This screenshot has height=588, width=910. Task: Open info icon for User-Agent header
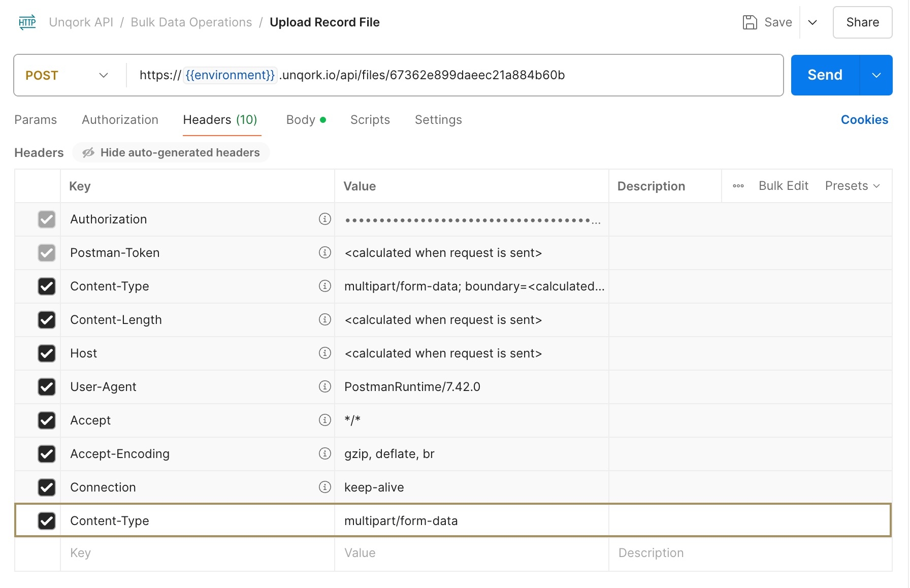click(x=324, y=386)
